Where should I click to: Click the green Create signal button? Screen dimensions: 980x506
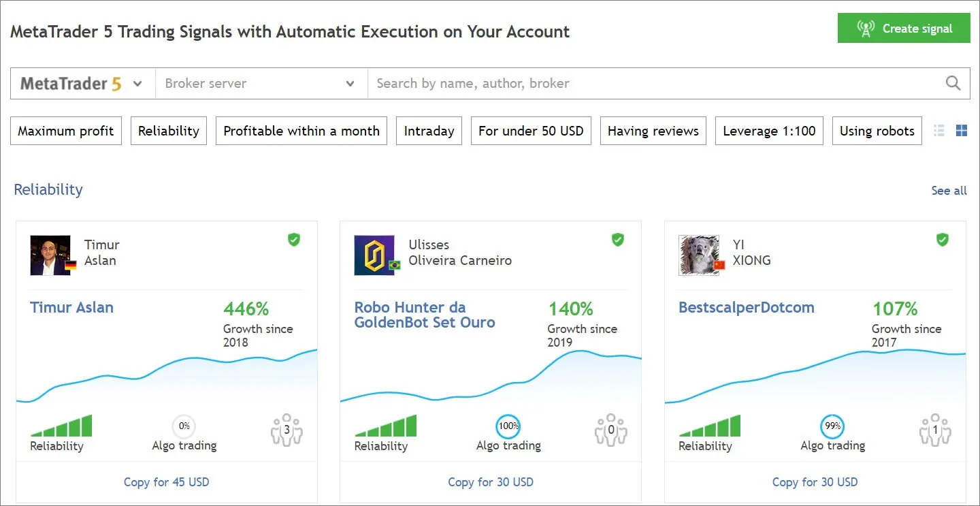[x=903, y=28]
